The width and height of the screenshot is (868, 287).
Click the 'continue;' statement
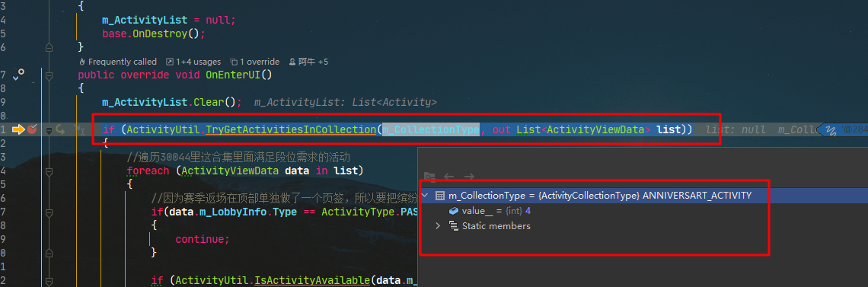coord(202,239)
